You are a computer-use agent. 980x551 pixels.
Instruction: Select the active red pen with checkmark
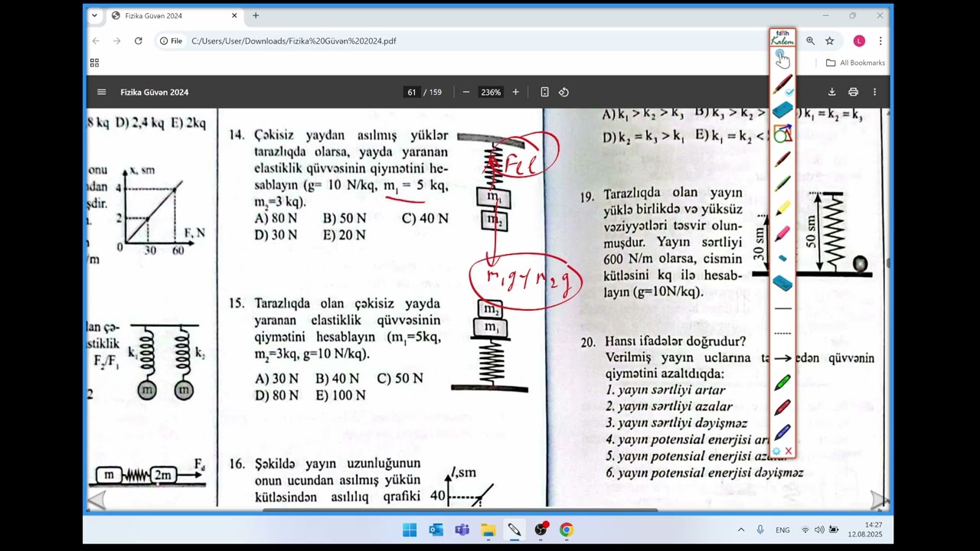(782, 85)
